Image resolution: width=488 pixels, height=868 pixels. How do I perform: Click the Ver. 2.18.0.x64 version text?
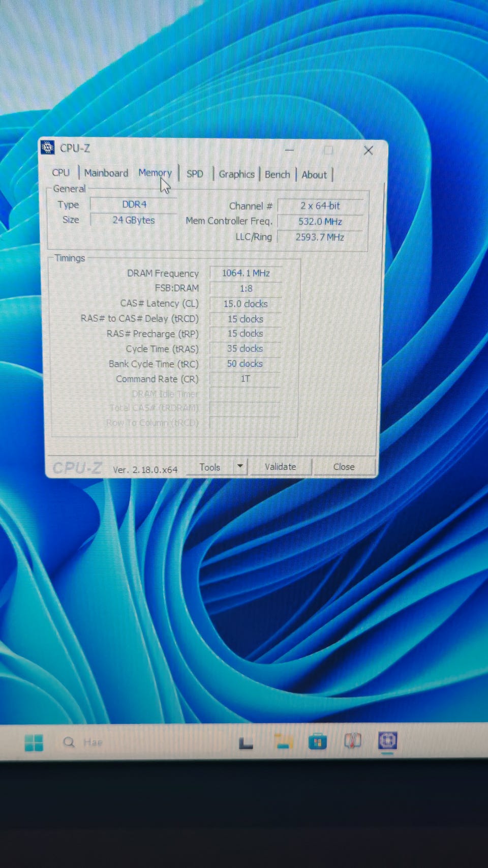point(145,470)
